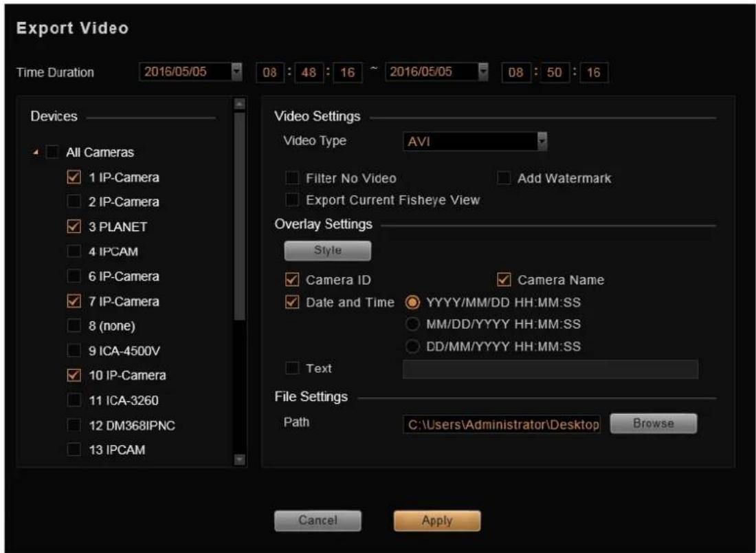The width and height of the screenshot is (756, 553).
Task: Click the overlay Text input box
Action: tap(551, 369)
